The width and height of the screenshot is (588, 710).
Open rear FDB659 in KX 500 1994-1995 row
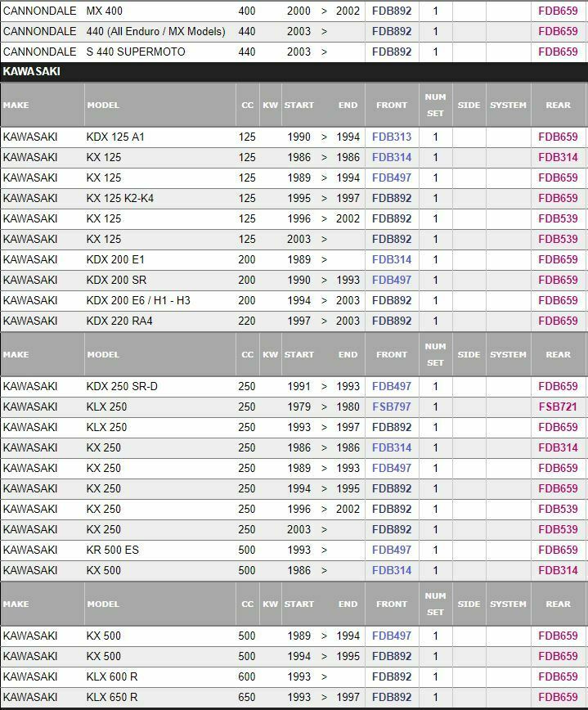click(x=558, y=656)
